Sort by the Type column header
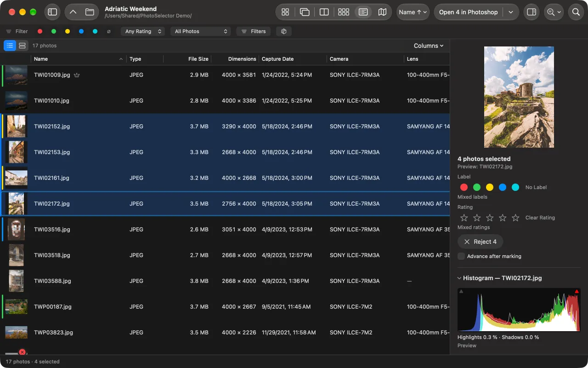The width and height of the screenshot is (588, 368). point(145,59)
